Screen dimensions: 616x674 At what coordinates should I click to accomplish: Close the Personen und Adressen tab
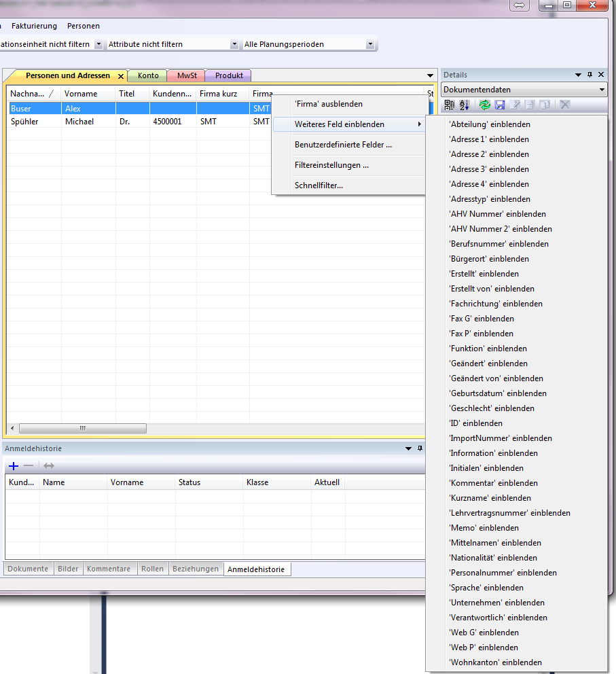[121, 76]
